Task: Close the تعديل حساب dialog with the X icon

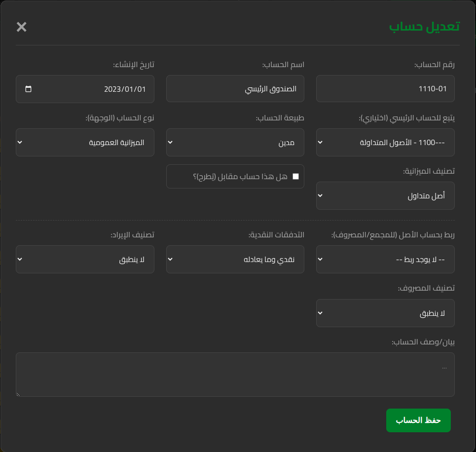Action: tap(21, 27)
